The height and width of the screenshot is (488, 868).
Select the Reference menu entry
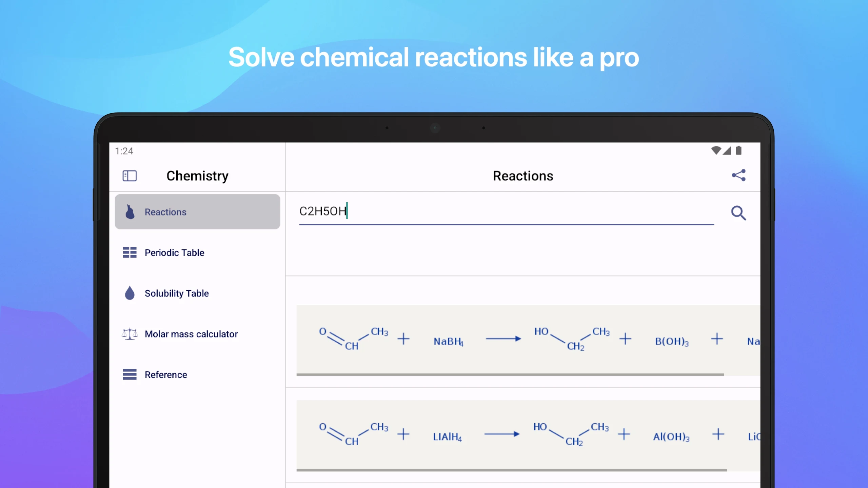[x=166, y=374]
